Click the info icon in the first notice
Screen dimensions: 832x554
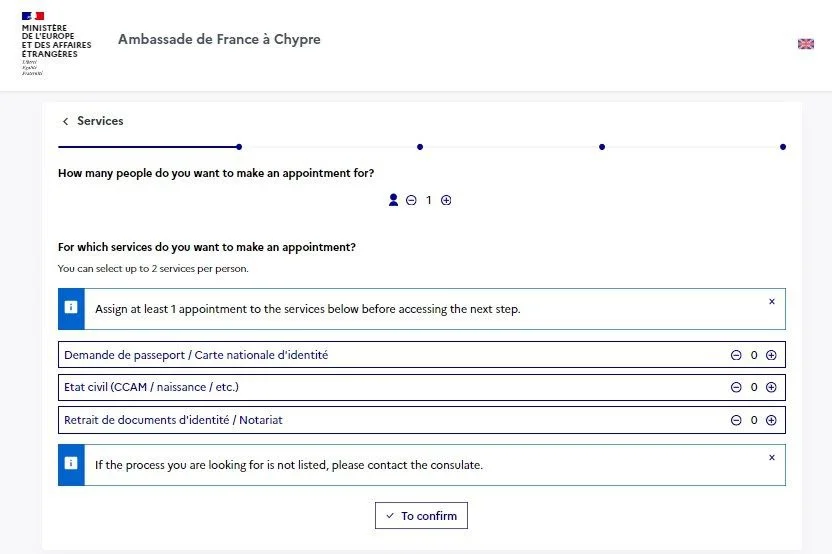71,309
